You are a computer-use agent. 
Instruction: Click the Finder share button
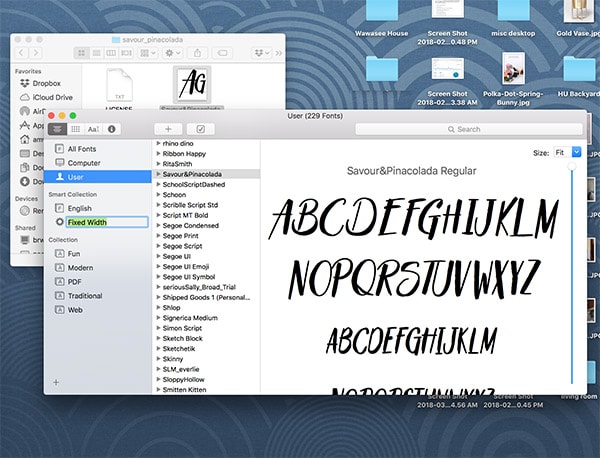tap(197, 53)
